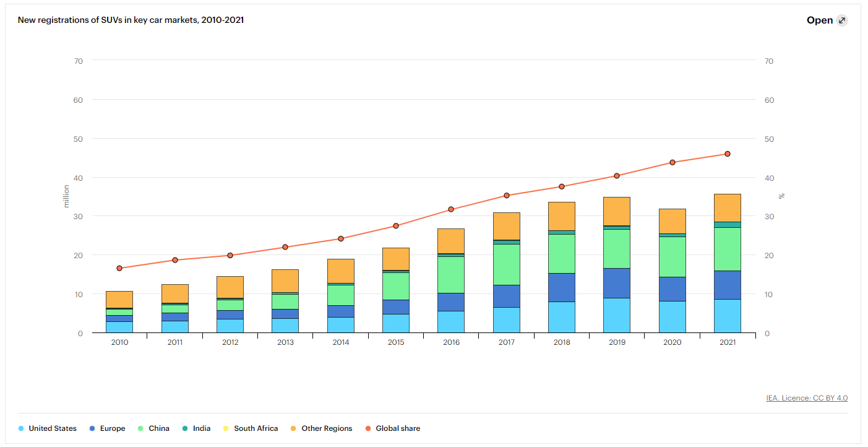Click the 2010 global share line marker
Image resolution: width=868 pixels, height=447 pixels.
pos(119,268)
